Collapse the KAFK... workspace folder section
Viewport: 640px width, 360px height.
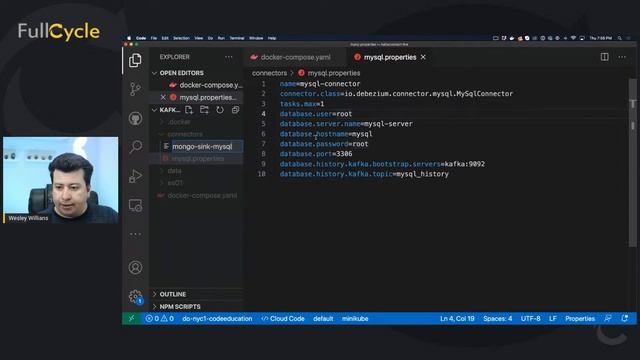click(166, 110)
